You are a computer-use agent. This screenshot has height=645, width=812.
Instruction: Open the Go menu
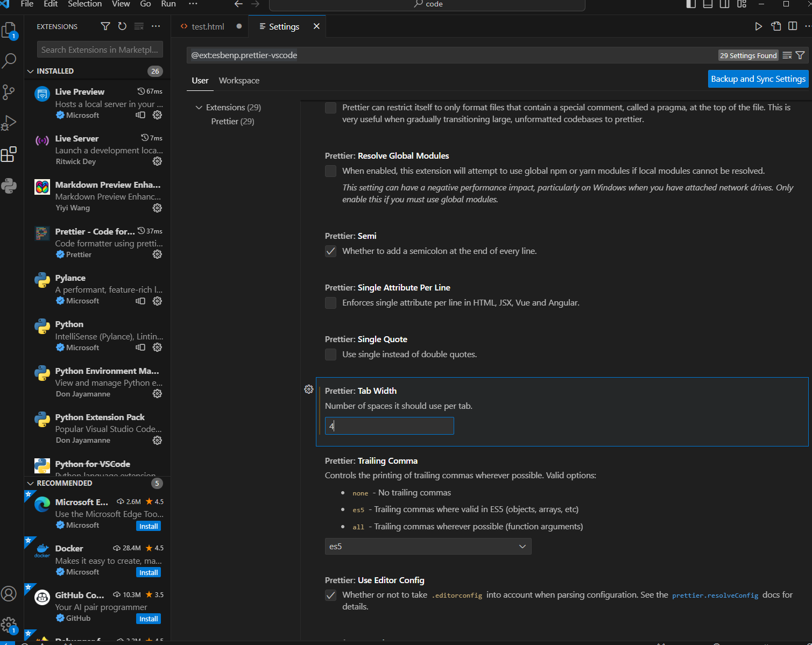[x=145, y=4]
